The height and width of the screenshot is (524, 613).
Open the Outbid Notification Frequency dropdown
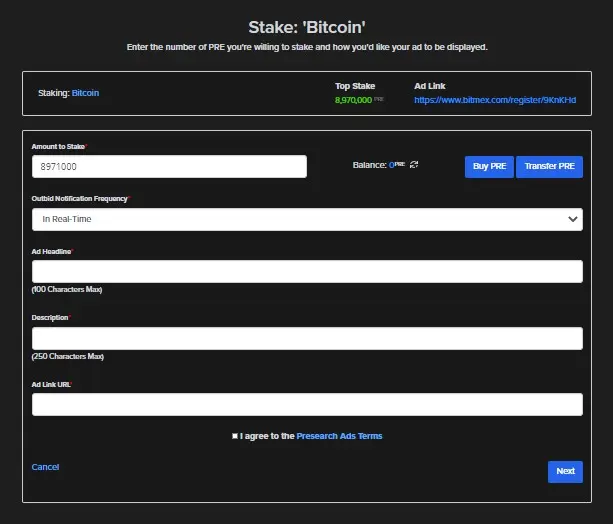307,219
